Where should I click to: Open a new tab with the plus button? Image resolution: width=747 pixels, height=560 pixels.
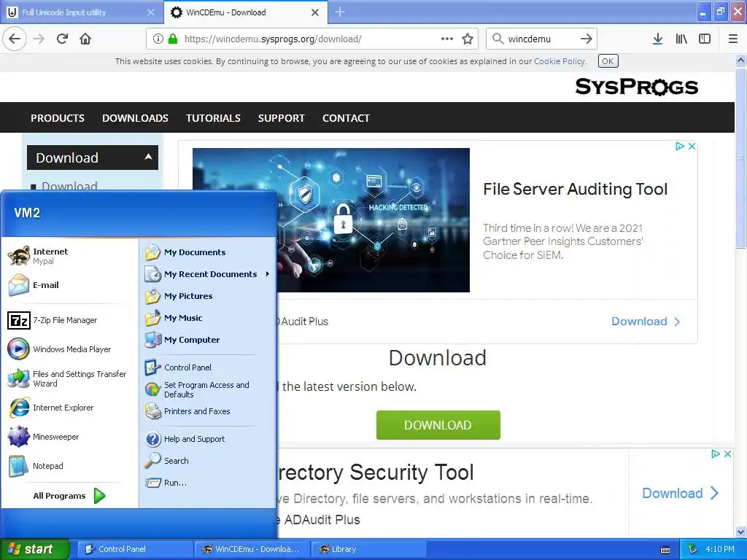[x=340, y=12]
